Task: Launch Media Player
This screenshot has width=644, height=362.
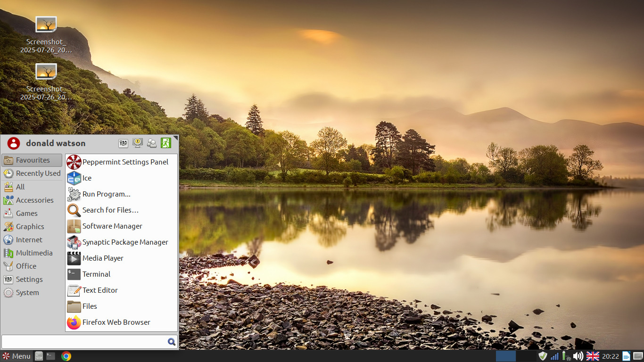Action: coord(122,258)
